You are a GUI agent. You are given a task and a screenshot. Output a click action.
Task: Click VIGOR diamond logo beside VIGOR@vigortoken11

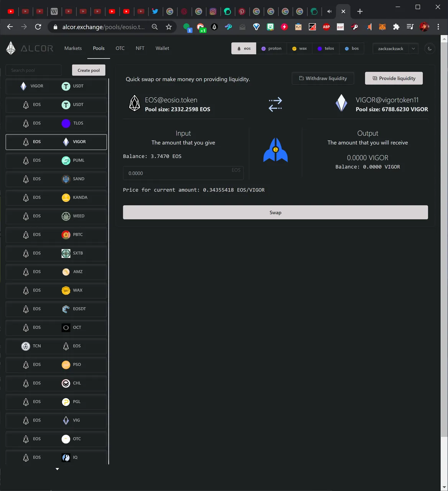click(341, 103)
